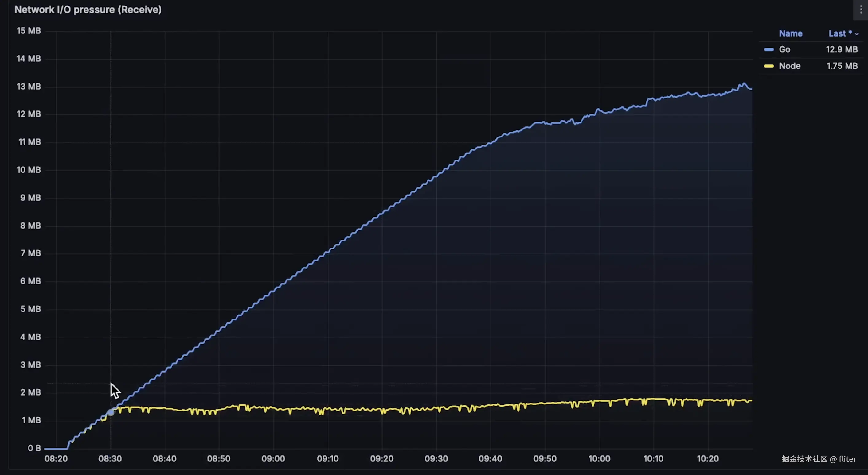The width and height of the screenshot is (868, 475).
Task: Click the 12.9 MB value for Go
Action: (841, 49)
